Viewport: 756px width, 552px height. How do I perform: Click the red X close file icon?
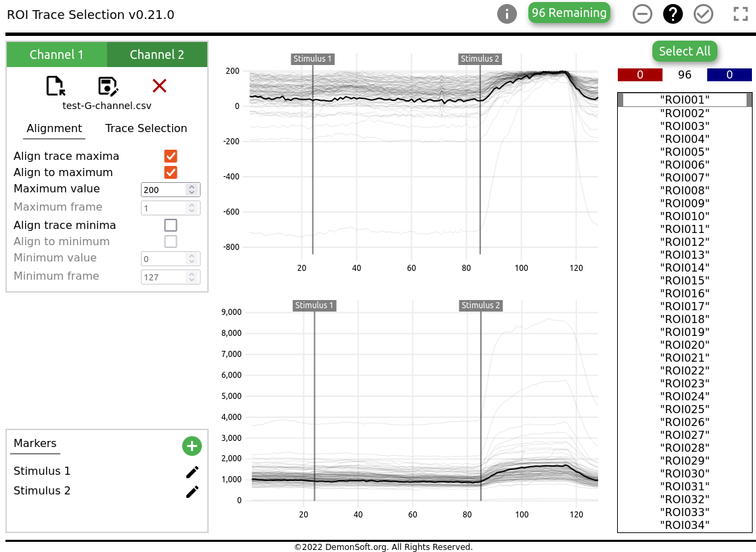(159, 85)
